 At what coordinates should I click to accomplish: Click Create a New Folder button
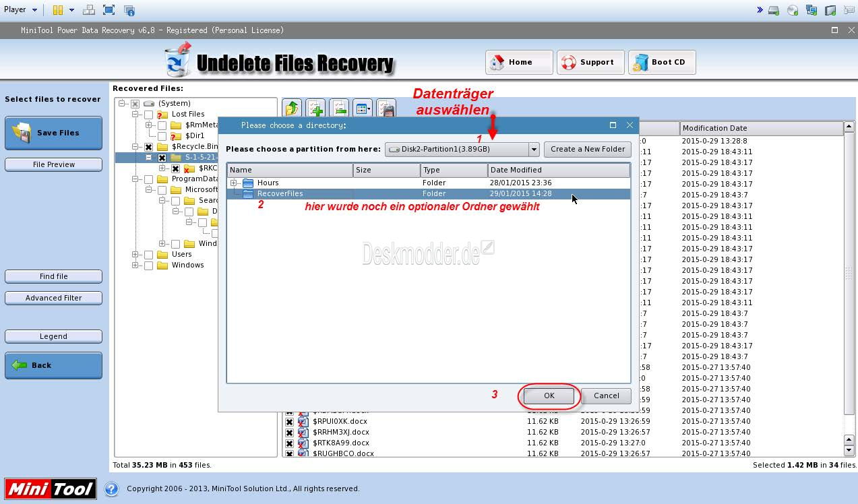tap(588, 150)
